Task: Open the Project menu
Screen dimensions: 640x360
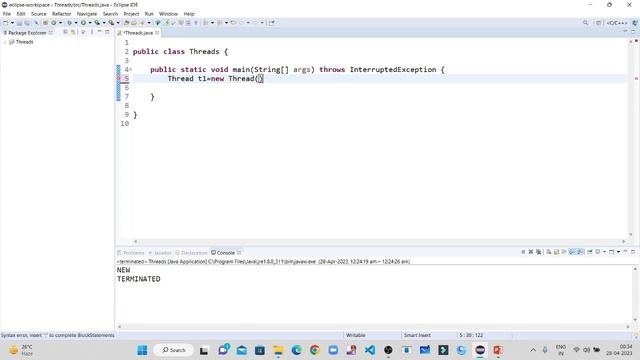Action: (131, 14)
